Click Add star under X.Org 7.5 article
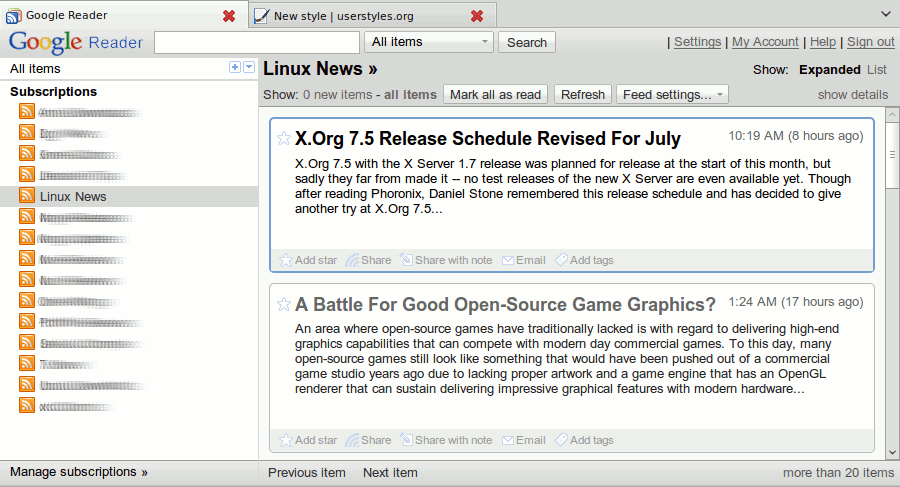 pos(308,260)
